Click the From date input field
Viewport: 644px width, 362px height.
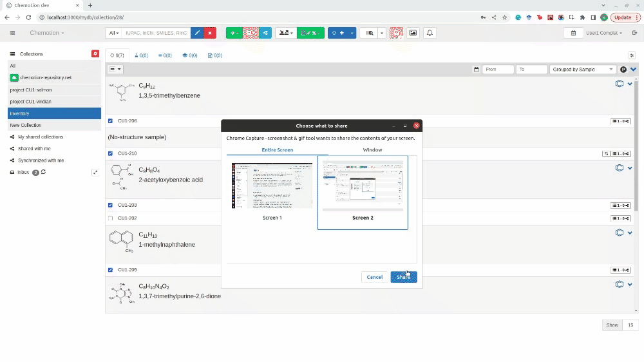497,70
